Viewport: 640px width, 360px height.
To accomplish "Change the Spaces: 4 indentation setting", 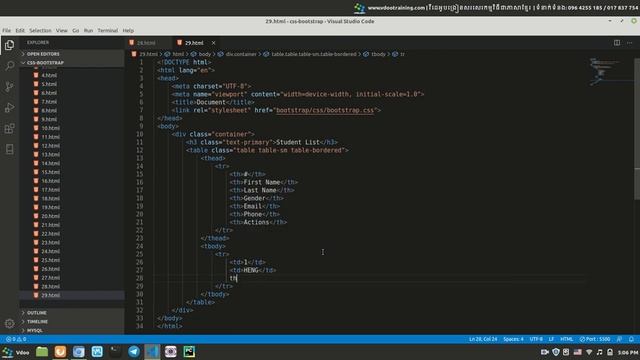I will tap(513, 339).
